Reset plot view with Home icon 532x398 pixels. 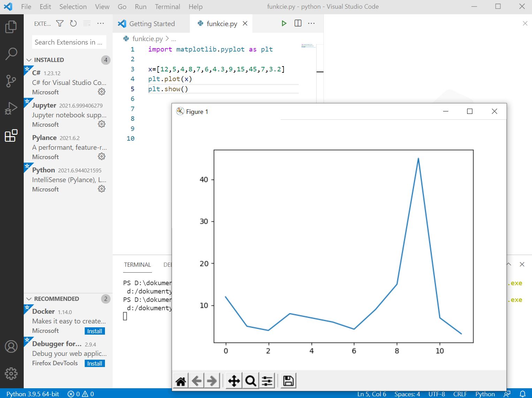pyautogui.click(x=181, y=381)
